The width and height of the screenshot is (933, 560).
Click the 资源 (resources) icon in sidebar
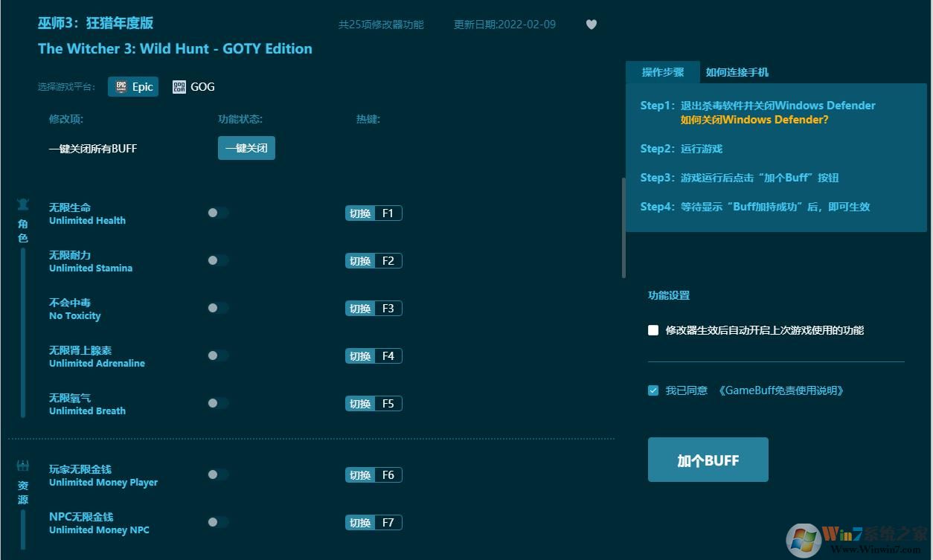(x=22, y=466)
